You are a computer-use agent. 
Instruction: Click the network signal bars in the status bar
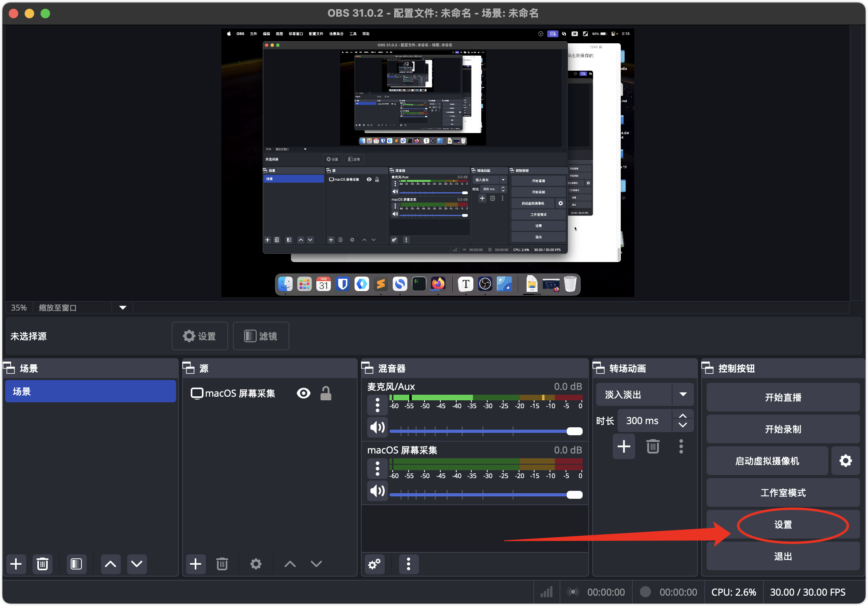[x=547, y=592]
